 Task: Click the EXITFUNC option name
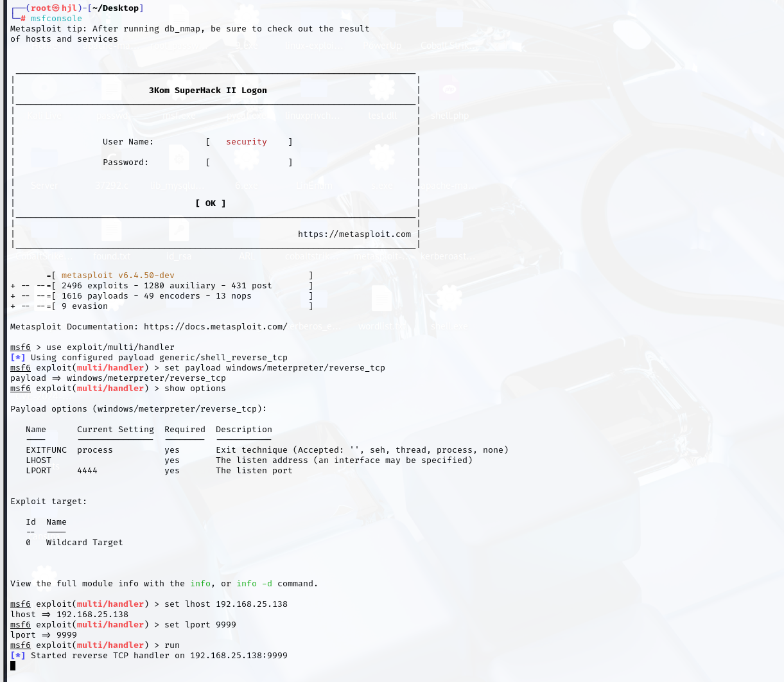click(x=46, y=450)
